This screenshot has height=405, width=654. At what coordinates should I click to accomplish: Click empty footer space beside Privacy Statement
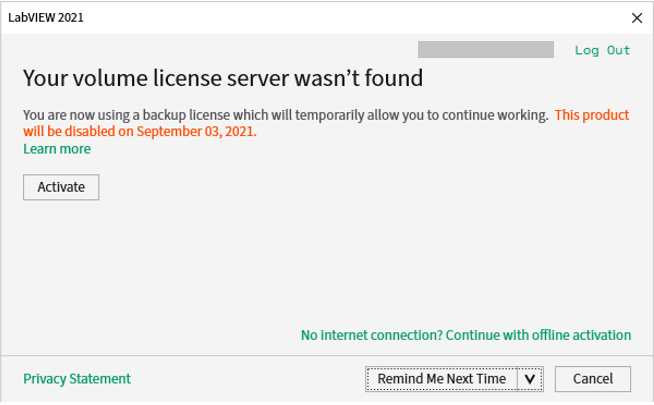(250, 380)
